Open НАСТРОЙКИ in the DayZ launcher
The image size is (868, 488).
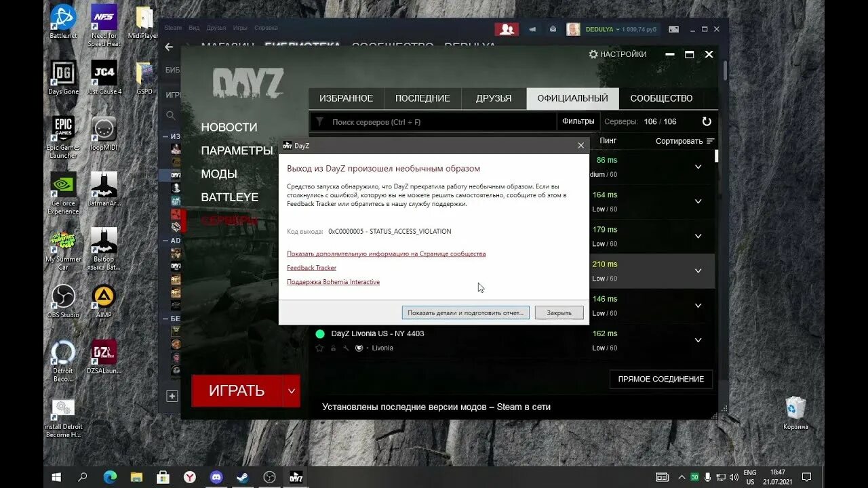pyautogui.click(x=618, y=54)
